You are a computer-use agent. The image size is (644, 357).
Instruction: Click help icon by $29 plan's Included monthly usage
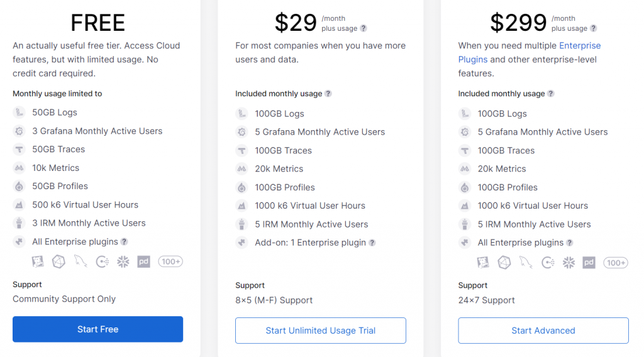click(328, 94)
